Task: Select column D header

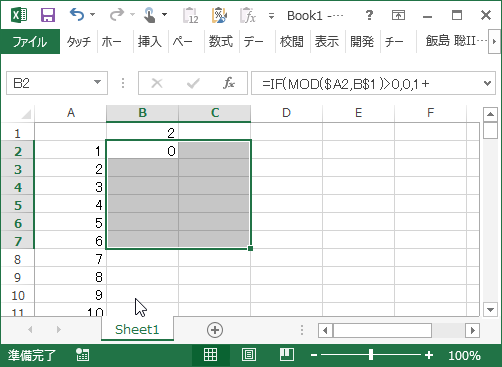Action: click(x=286, y=113)
